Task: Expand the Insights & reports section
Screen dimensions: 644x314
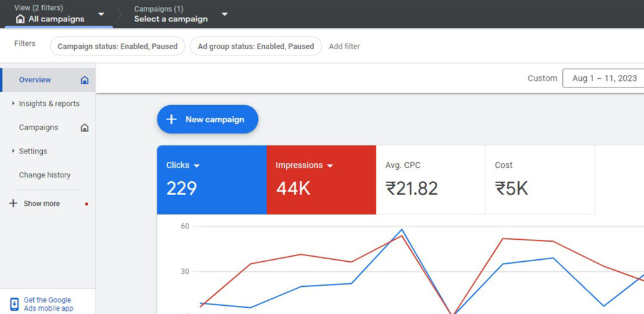Action: (14, 103)
